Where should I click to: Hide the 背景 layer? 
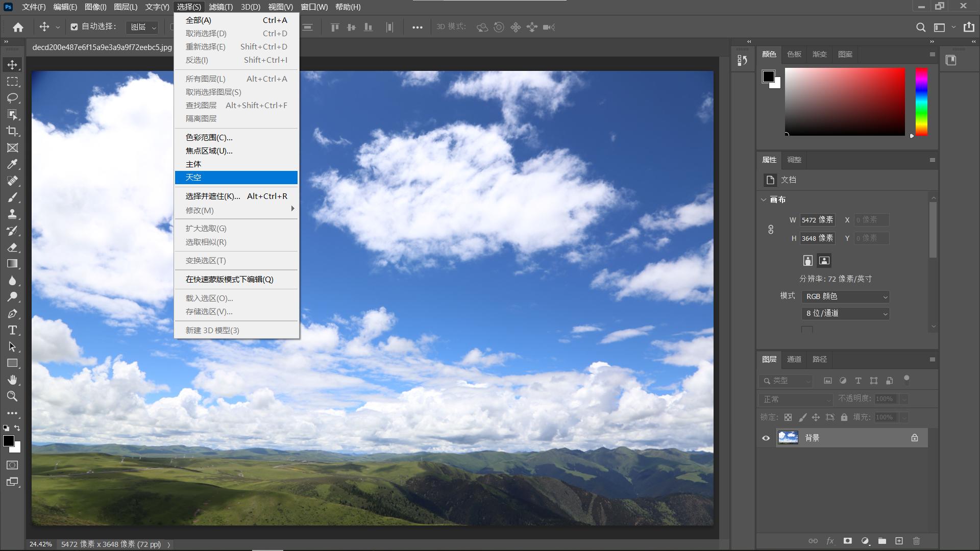(x=766, y=438)
